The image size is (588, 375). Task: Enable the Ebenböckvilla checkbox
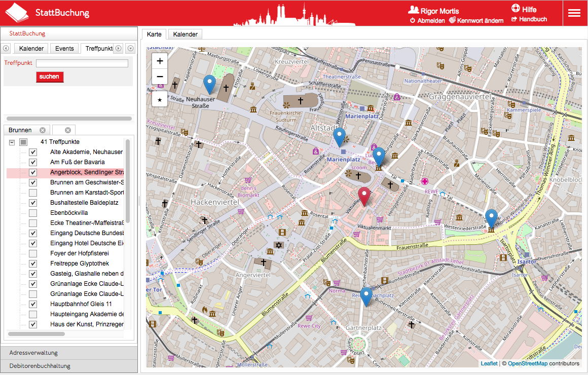point(33,213)
